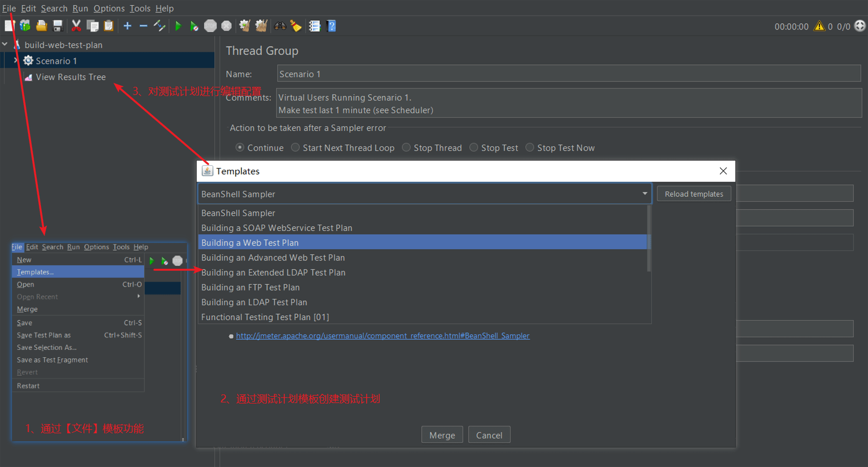Click the yellow broom Reset Search icon
The image size is (868, 467).
tap(296, 25)
